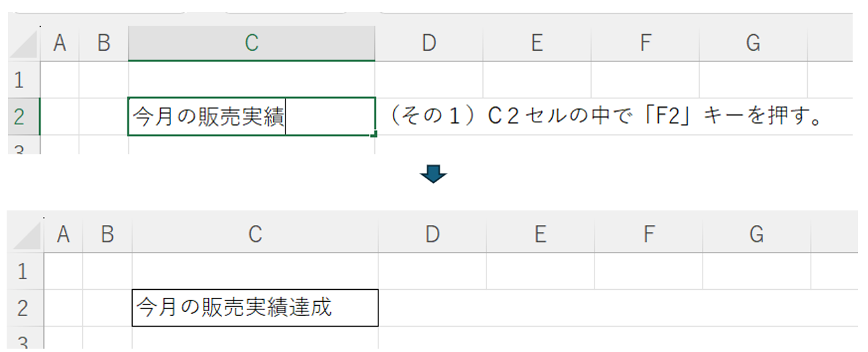Screen dimensions: 868x352
Task: Select the cell containing 今月の販売実績達成
Action: point(255,308)
